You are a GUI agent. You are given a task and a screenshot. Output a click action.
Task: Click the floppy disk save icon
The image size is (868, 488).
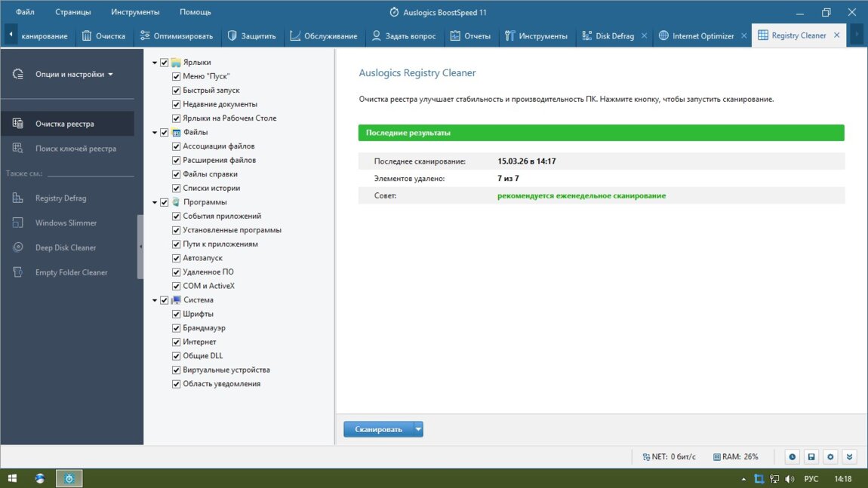(x=811, y=457)
